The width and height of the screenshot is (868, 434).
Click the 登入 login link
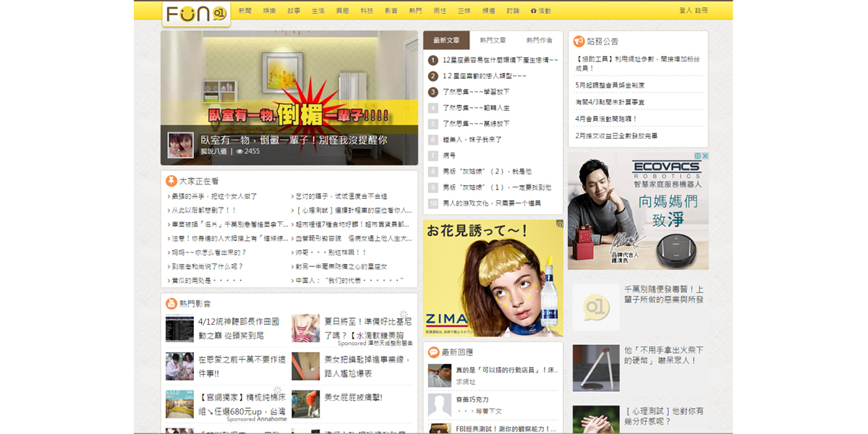click(685, 11)
